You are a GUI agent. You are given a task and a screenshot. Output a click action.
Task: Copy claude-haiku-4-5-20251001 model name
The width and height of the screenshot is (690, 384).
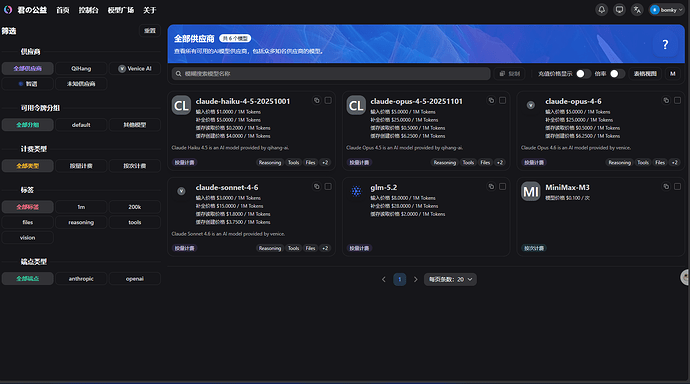(x=316, y=101)
